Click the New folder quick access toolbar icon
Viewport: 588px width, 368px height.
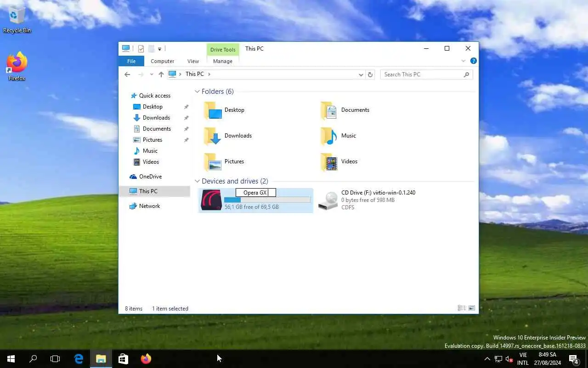click(x=151, y=48)
